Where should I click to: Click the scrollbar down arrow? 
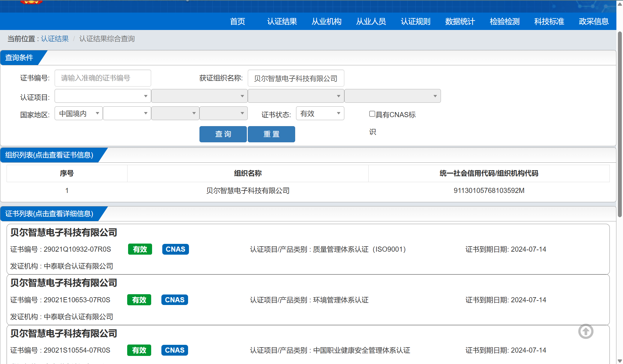coord(620,360)
